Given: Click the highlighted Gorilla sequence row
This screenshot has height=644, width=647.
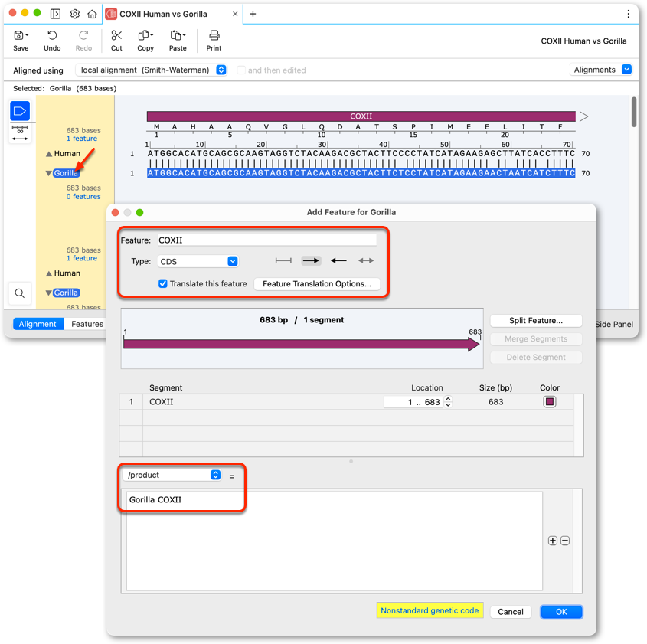Looking at the screenshot, I should [361, 173].
